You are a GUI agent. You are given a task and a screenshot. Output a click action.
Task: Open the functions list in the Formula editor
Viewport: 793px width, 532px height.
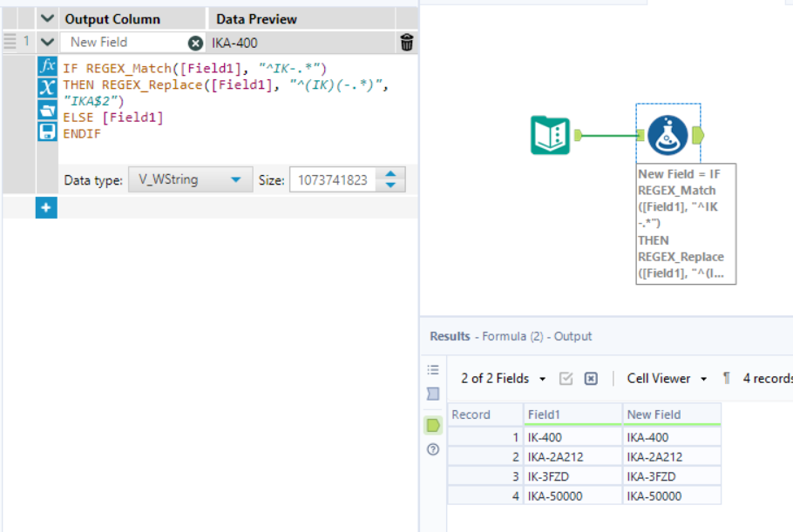click(x=47, y=64)
